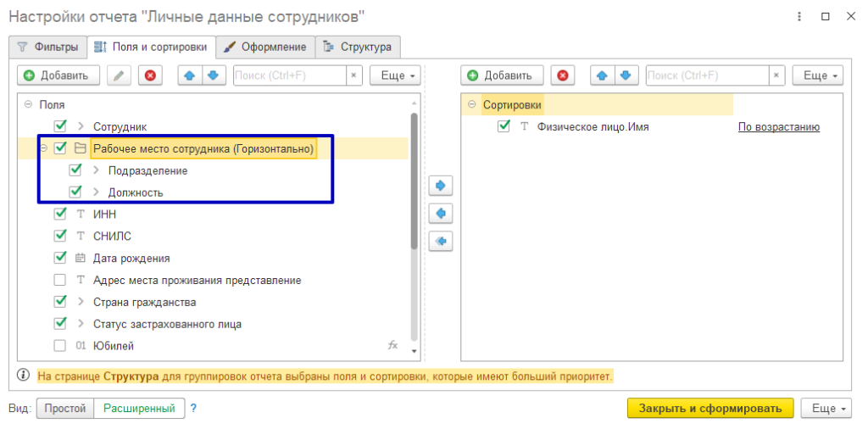868x429 pixels.
Task: Check Адрес места проживания представление checkbox
Action: pos(60,280)
